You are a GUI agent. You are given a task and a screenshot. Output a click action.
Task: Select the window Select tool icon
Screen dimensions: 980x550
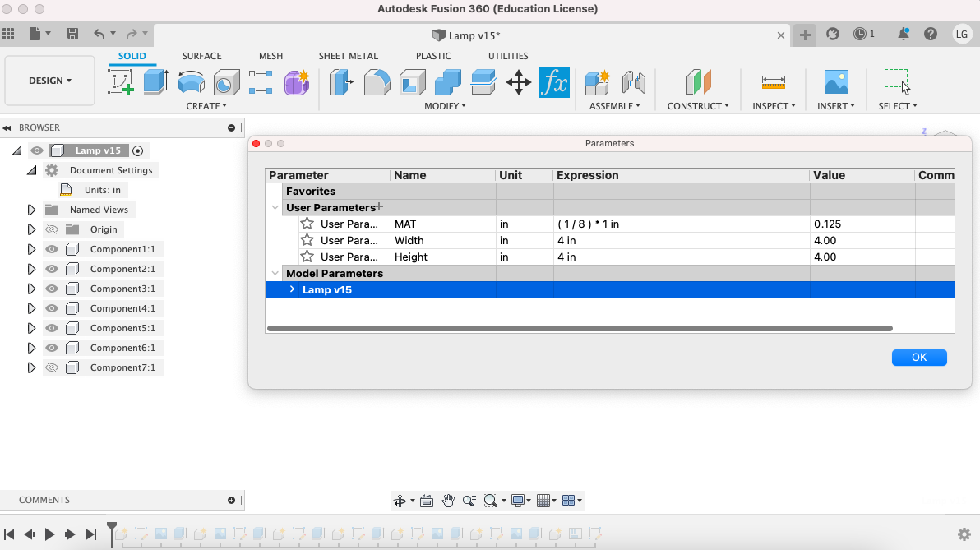(x=897, y=81)
